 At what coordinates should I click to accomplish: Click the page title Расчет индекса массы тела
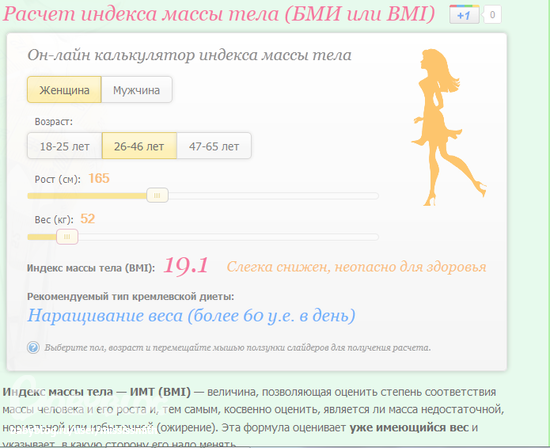coord(219,14)
